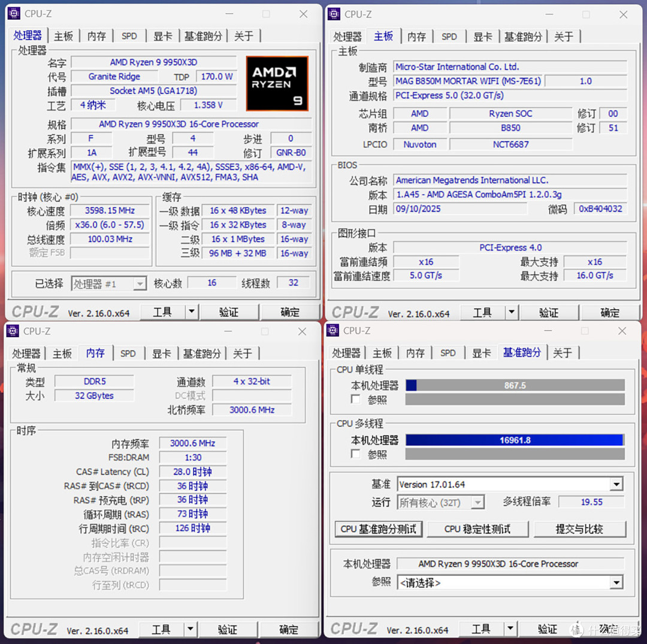Click the CAS# Latency value 28.0 时钟
Screen dimensions: 647x644
pos(193,472)
